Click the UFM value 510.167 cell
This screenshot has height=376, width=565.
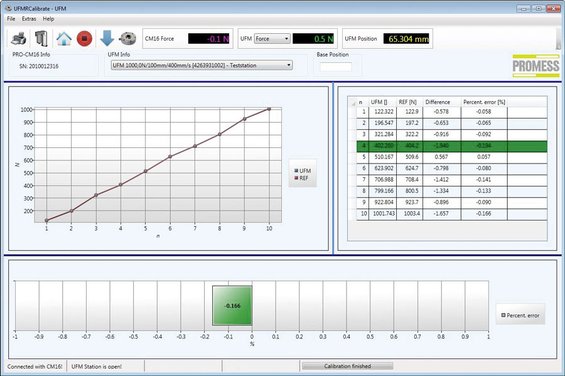click(x=382, y=157)
